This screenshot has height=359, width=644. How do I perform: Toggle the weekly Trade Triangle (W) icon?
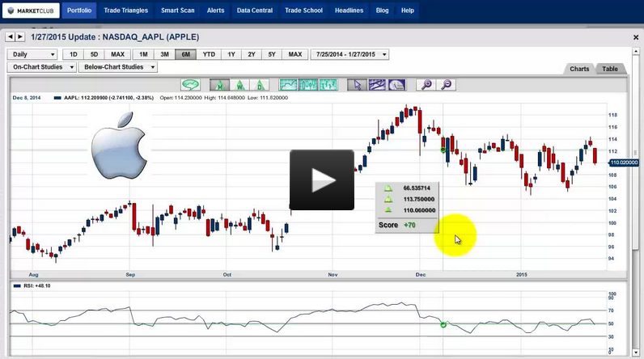(239, 84)
